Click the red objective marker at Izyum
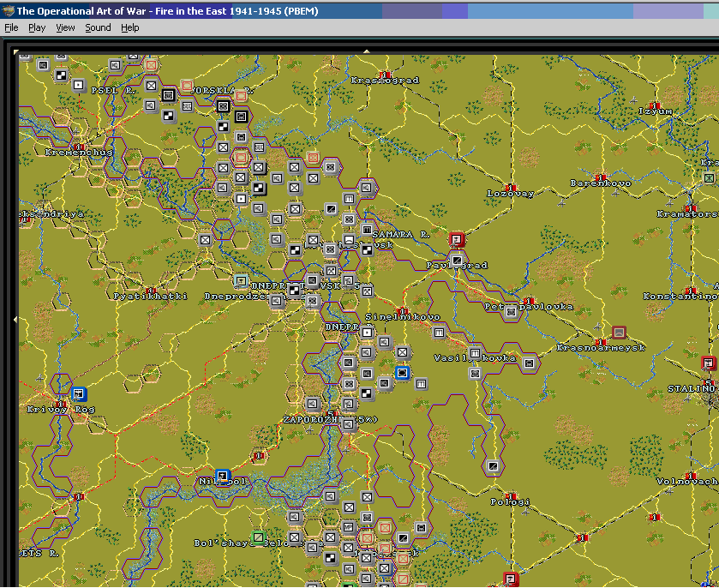 pos(655,105)
